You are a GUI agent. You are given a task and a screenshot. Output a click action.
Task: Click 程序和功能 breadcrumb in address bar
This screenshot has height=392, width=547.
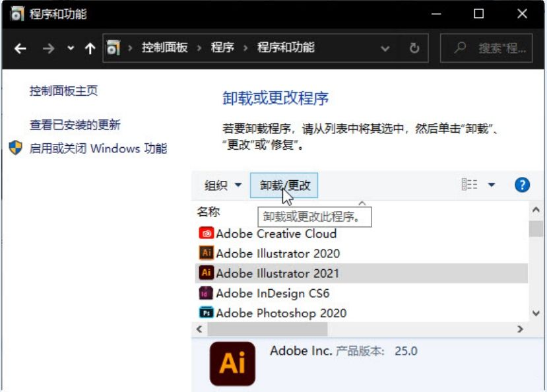click(x=286, y=48)
